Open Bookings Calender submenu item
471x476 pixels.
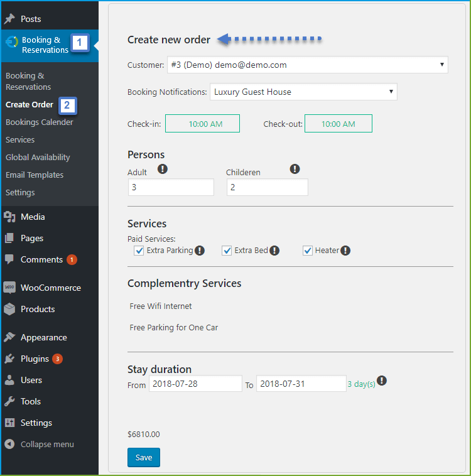click(40, 122)
